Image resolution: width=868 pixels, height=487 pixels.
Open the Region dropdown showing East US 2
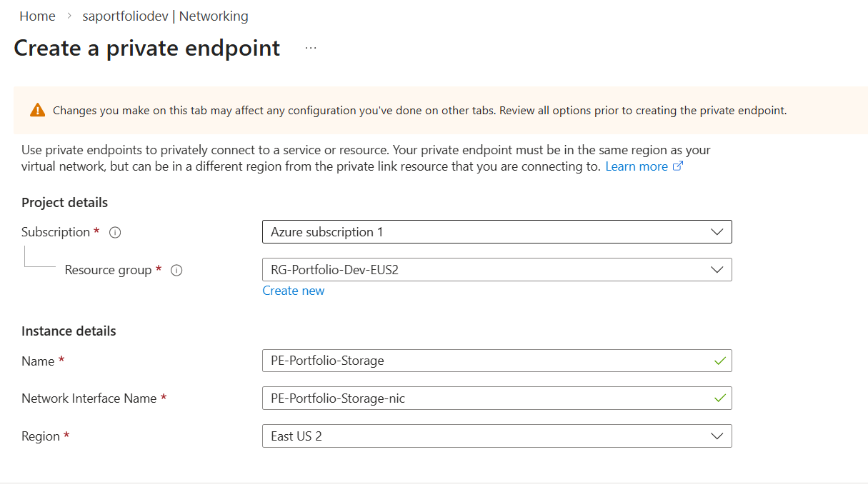click(497, 436)
